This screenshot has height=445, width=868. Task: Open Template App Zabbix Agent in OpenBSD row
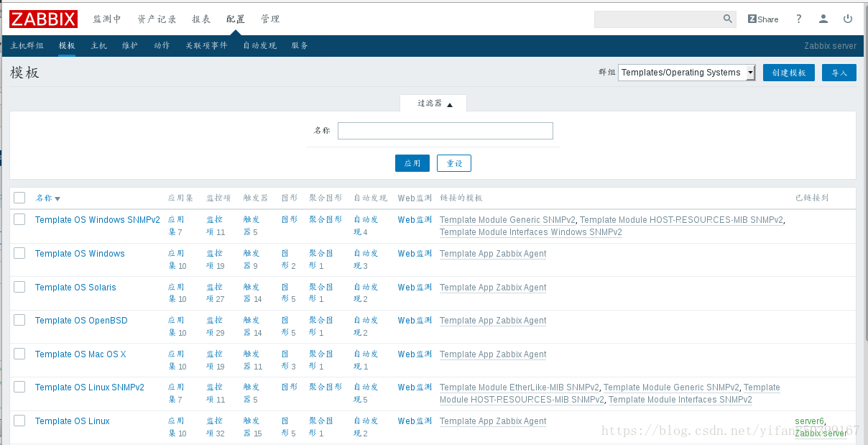coord(493,321)
